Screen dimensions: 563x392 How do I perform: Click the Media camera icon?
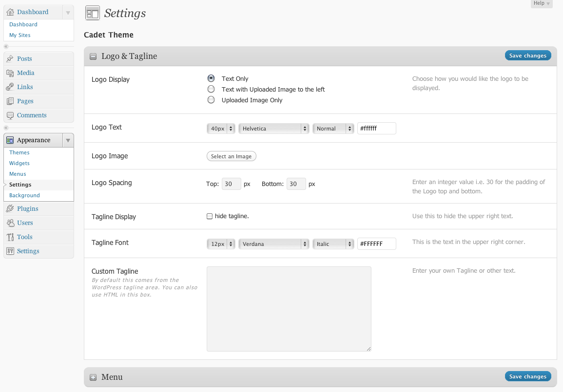click(x=10, y=73)
